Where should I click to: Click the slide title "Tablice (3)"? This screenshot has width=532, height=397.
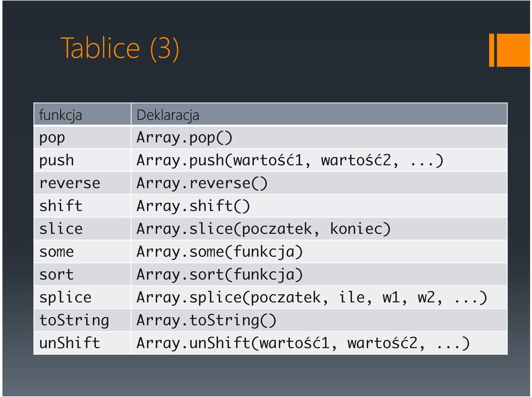(x=120, y=49)
